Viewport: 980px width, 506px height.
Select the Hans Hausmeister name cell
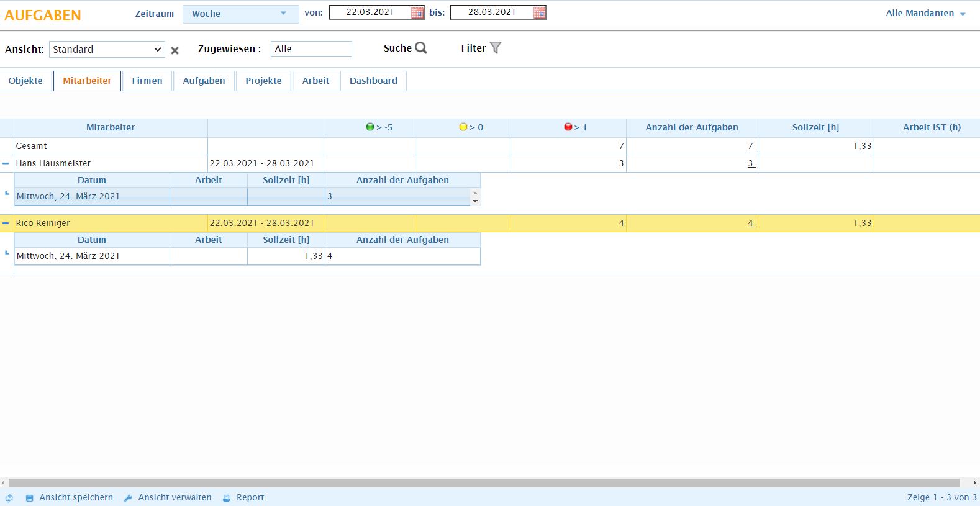click(x=111, y=163)
